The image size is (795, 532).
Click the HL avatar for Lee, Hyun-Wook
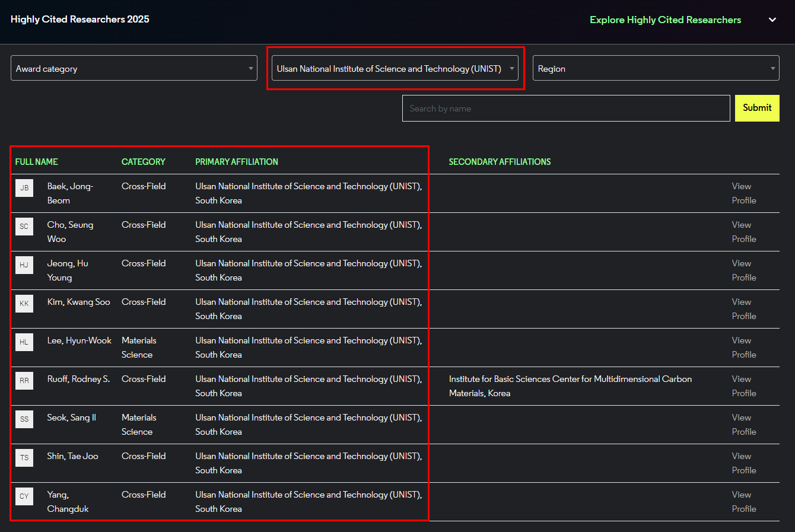pos(24,342)
